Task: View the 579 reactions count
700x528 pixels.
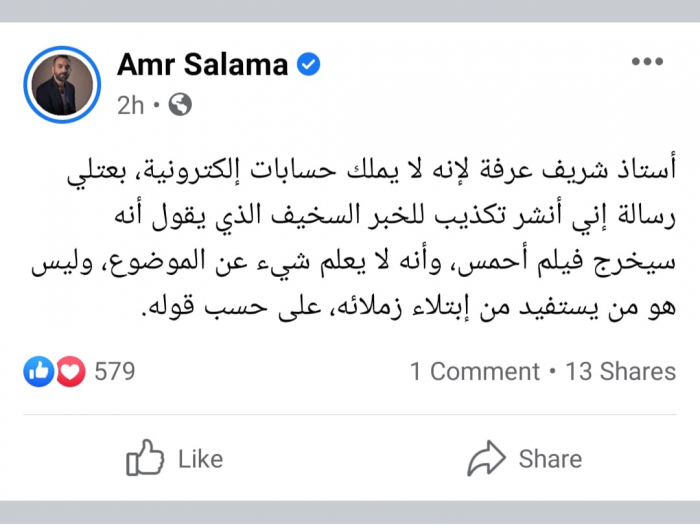Action: coord(114,372)
